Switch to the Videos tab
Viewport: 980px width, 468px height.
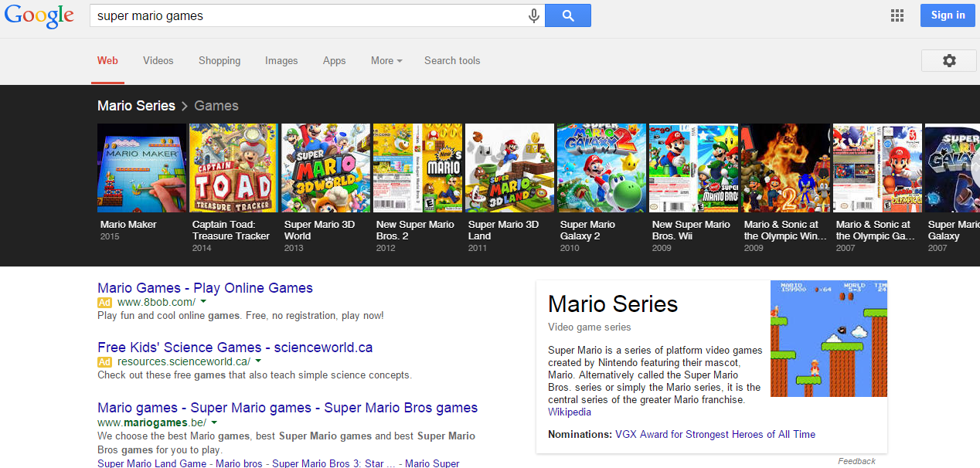coord(158,60)
